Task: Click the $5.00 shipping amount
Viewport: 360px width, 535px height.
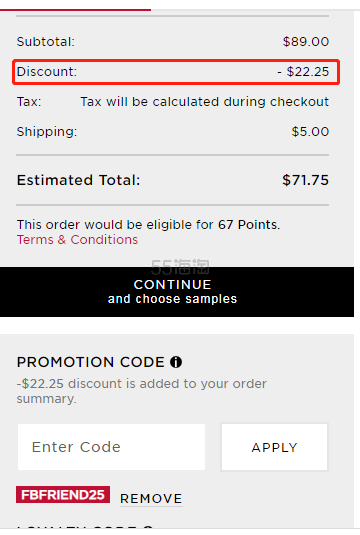Action: tap(310, 132)
